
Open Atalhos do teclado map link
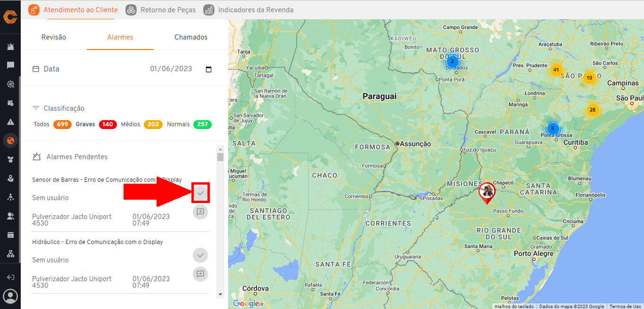(514, 306)
